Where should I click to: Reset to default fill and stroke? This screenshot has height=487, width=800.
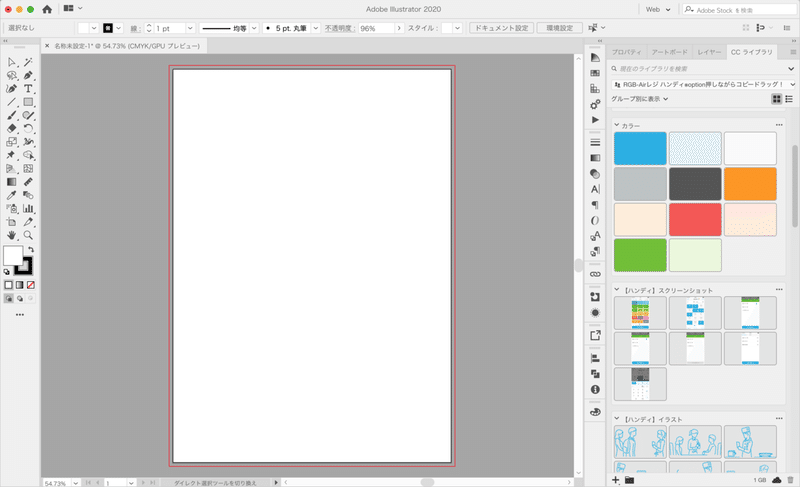tap(7, 272)
